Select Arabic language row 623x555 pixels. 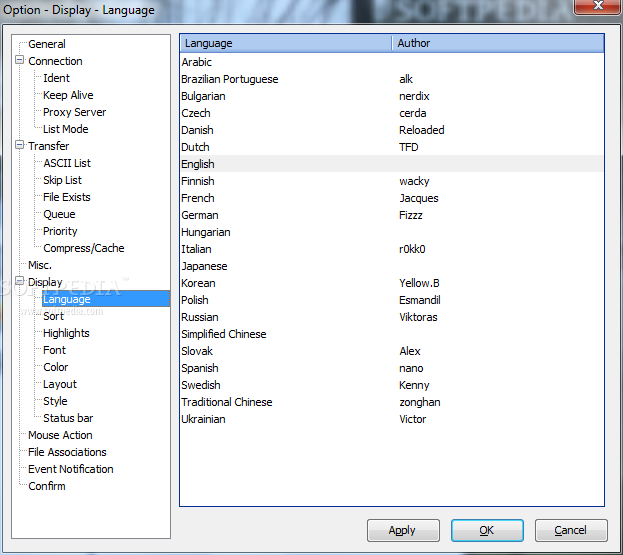pos(391,62)
